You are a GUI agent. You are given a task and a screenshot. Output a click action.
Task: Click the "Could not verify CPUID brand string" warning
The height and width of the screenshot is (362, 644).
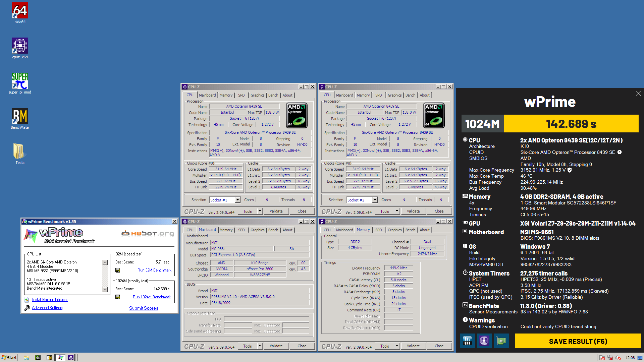pos(558,326)
